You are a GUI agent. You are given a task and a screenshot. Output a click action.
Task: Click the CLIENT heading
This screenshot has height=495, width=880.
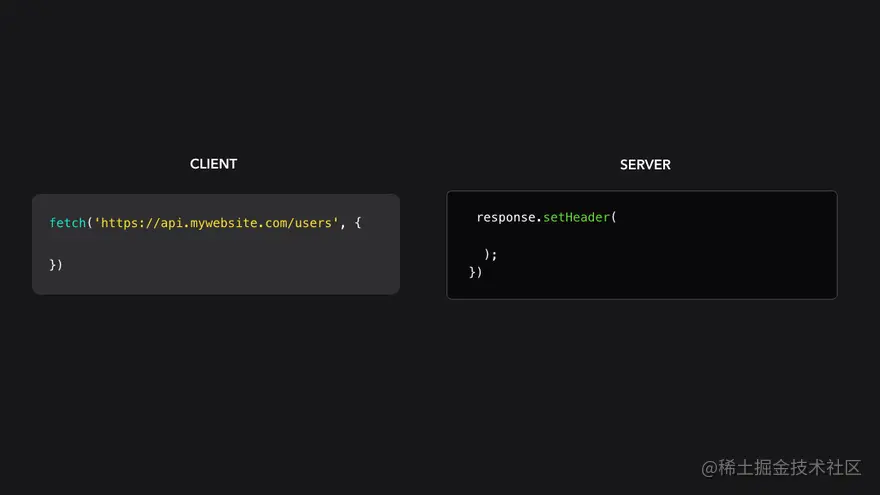click(x=213, y=164)
